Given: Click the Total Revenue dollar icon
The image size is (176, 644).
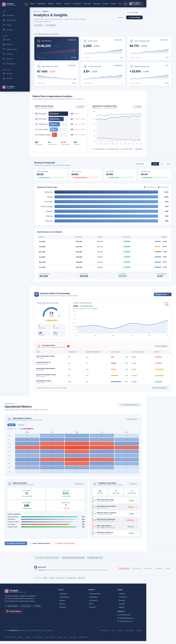Looking at the screenshot, I should 39,41.
